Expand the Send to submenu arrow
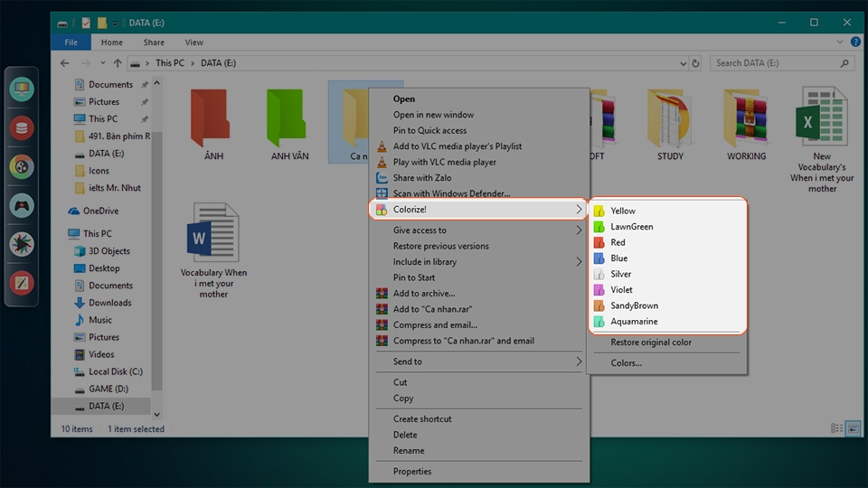This screenshot has height=488, width=868. [x=579, y=361]
